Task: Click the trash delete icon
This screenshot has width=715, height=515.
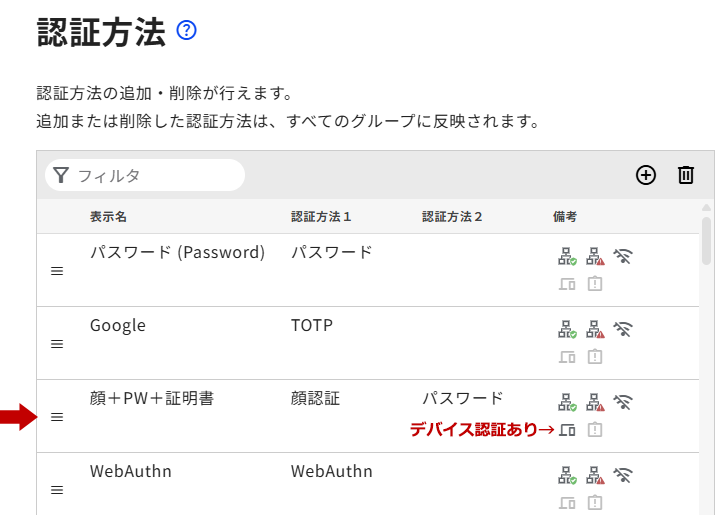Action: click(686, 175)
